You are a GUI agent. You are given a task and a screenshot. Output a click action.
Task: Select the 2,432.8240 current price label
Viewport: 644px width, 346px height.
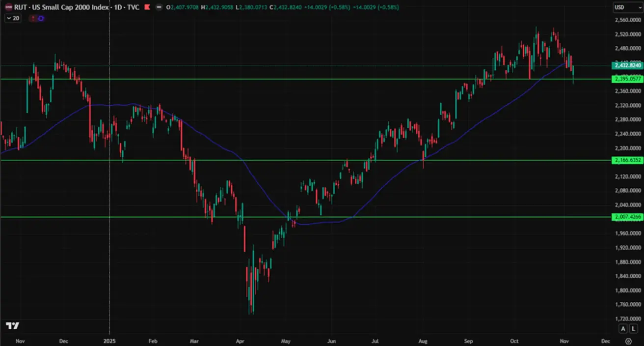click(x=628, y=65)
